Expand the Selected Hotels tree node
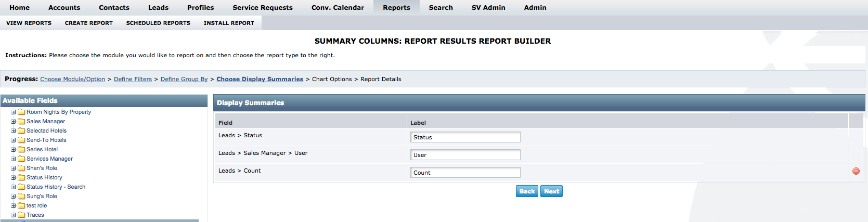This screenshot has height=222, width=868. (x=14, y=130)
